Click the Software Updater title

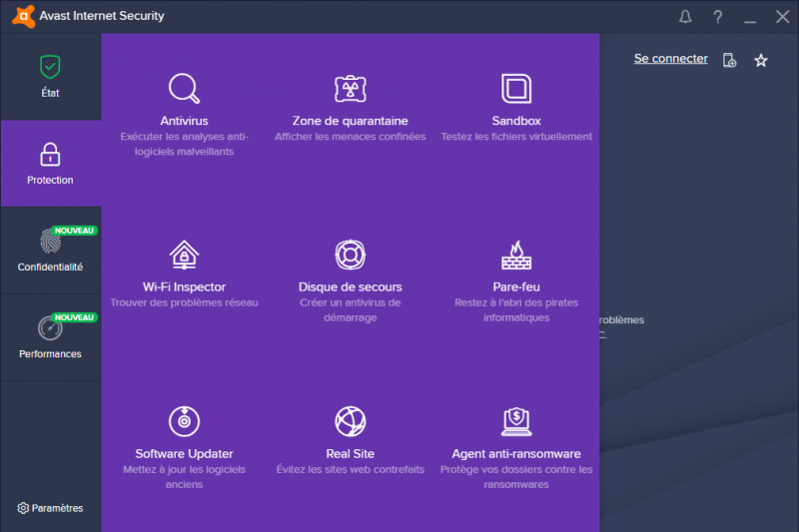pos(184,453)
